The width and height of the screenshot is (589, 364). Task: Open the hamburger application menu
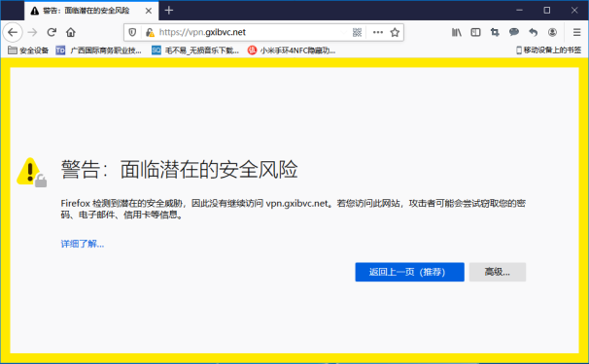(x=577, y=33)
